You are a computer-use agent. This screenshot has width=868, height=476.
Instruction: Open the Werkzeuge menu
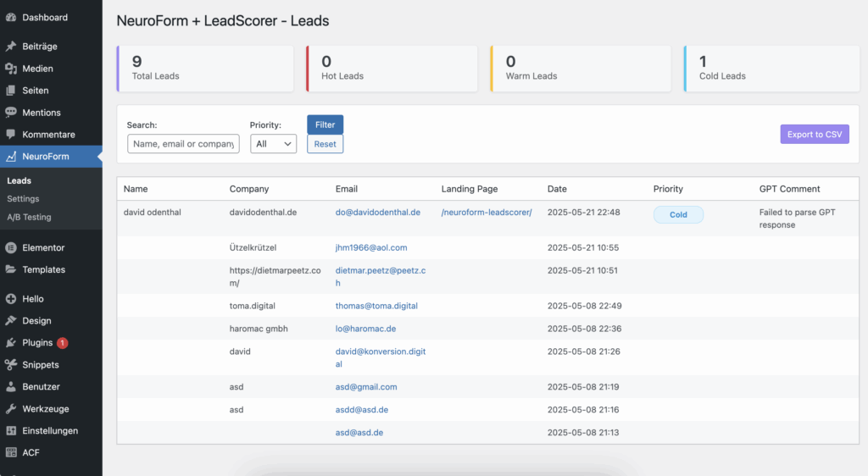(51, 408)
